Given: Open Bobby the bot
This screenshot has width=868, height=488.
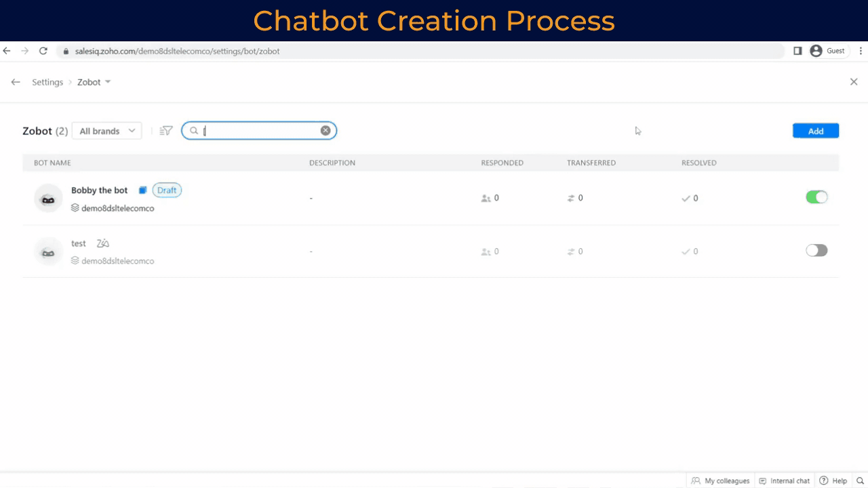Looking at the screenshot, I should pos(100,190).
